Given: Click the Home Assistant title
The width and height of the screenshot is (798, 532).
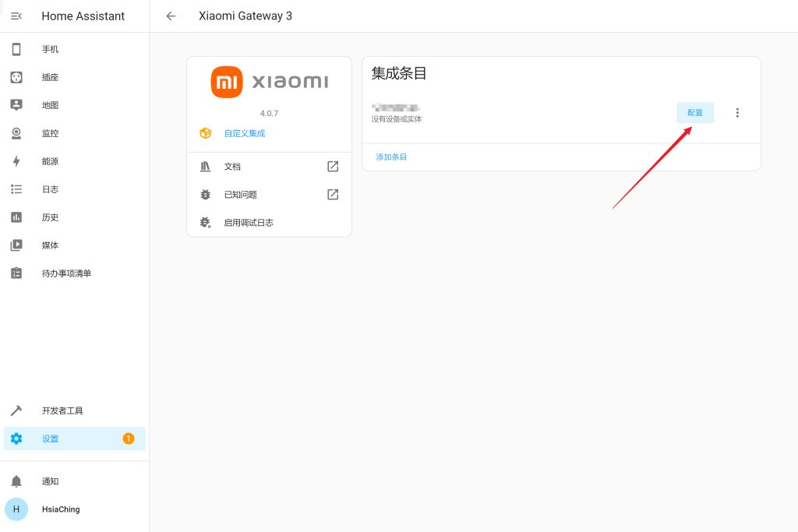Looking at the screenshot, I should coord(83,16).
